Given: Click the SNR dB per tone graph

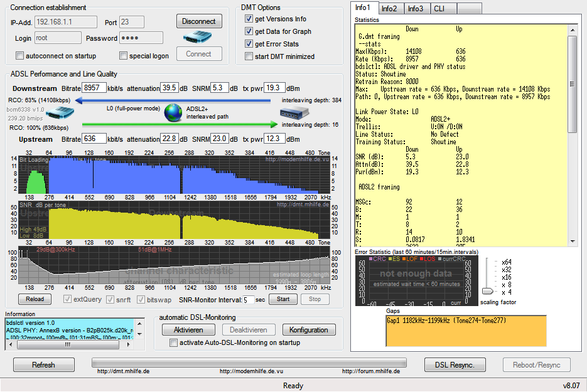Looking at the screenshot, I should (175, 220).
